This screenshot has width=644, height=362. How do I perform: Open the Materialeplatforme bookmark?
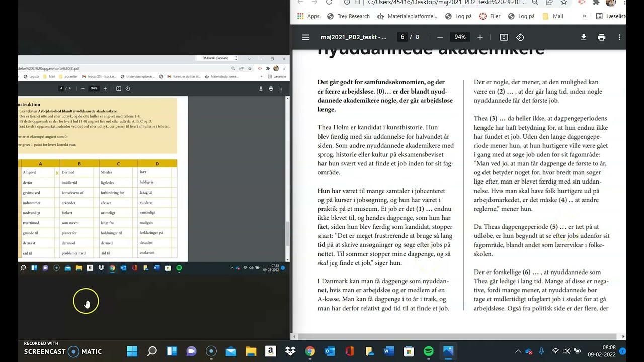point(408,16)
